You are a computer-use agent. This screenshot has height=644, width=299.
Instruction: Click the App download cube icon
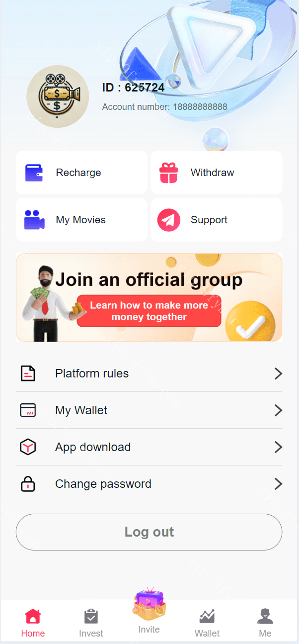tap(28, 447)
